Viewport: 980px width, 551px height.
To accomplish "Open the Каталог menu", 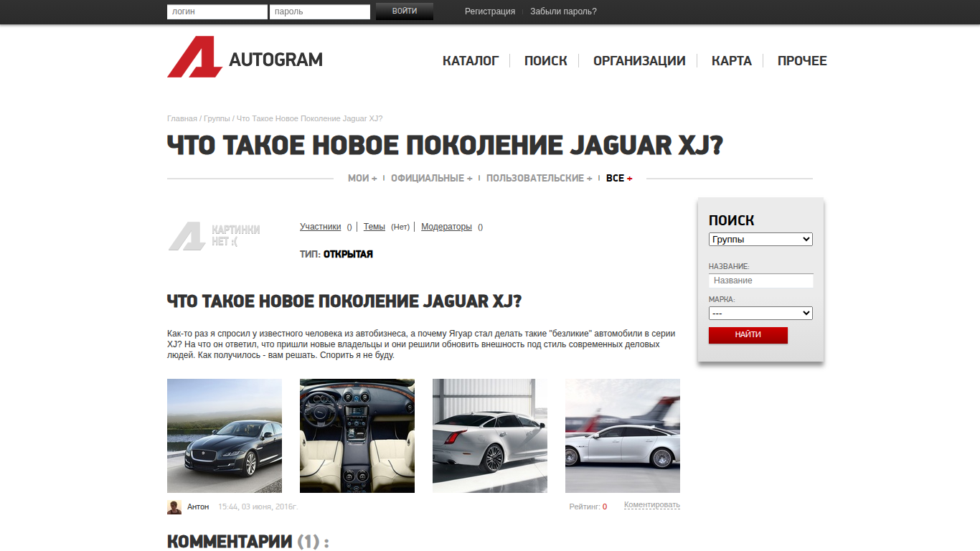I will (x=471, y=61).
